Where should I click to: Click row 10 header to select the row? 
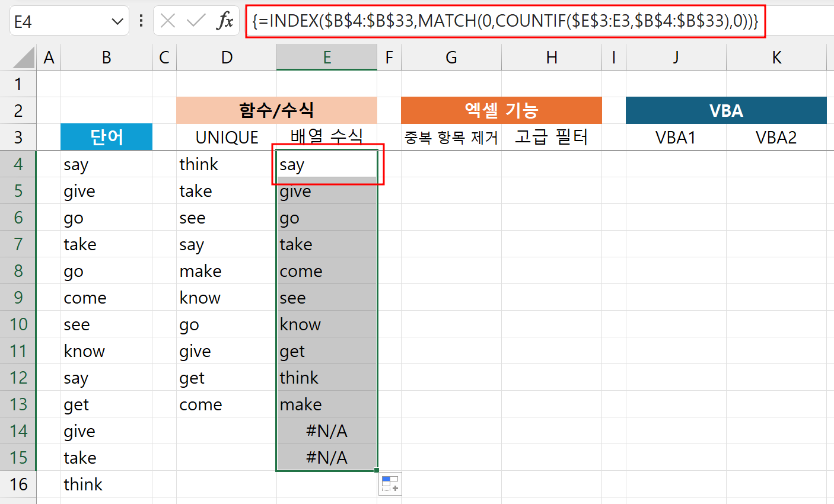click(18, 324)
